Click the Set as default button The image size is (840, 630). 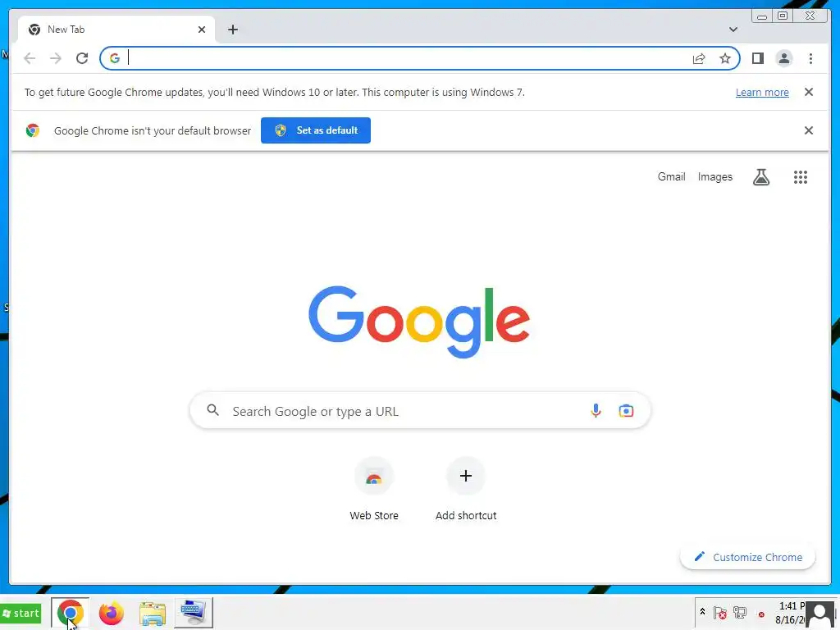click(x=316, y=130)
